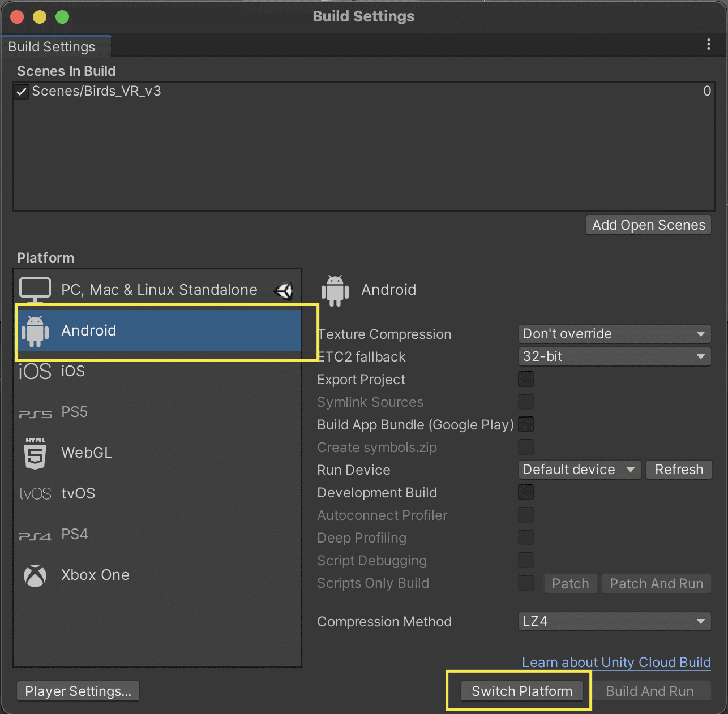The width and height of the screenshot is (728, 714).
Task: Enable the Export Project checkbox
Action: (x=526, y=379)
